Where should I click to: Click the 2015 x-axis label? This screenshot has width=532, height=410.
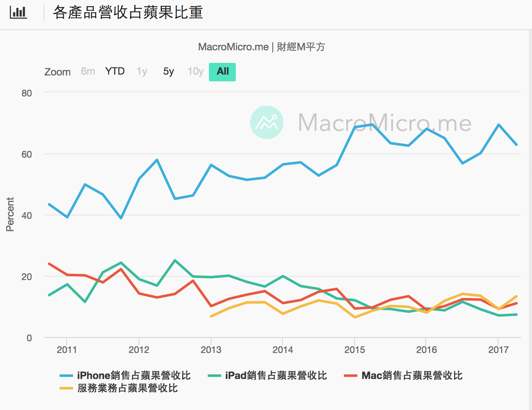355,350
